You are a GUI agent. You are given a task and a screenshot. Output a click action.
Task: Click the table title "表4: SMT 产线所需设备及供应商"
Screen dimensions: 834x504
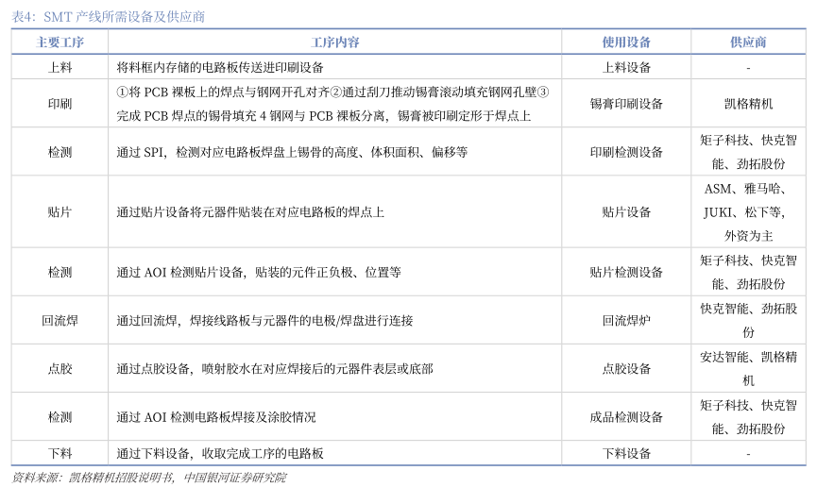pos(109,16)
